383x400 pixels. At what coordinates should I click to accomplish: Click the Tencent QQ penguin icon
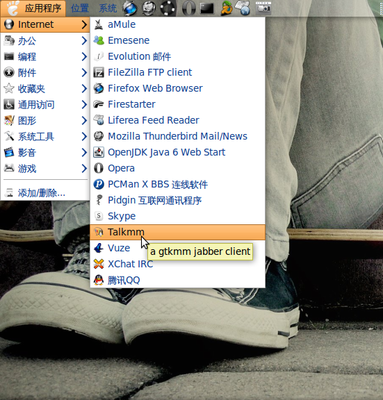pos(98,280)
